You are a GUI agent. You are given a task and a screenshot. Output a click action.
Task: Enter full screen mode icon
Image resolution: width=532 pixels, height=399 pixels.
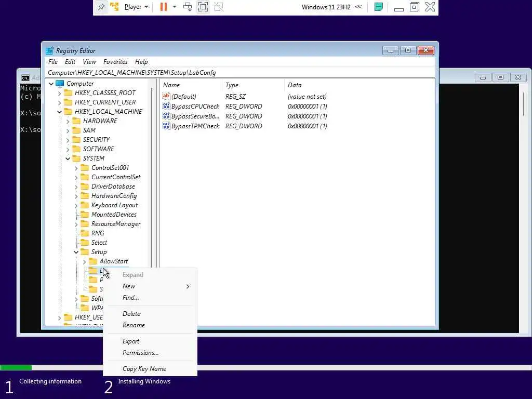203,7
